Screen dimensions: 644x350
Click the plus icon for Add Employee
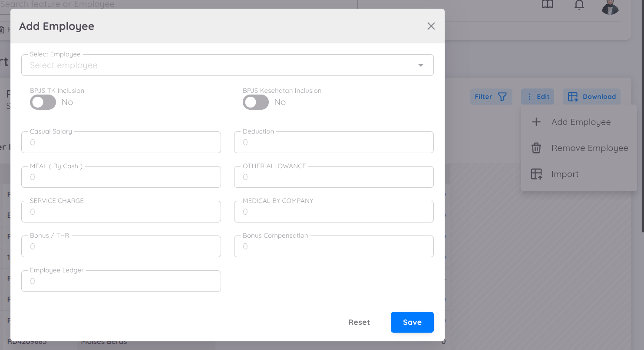(x=536, y=122)
